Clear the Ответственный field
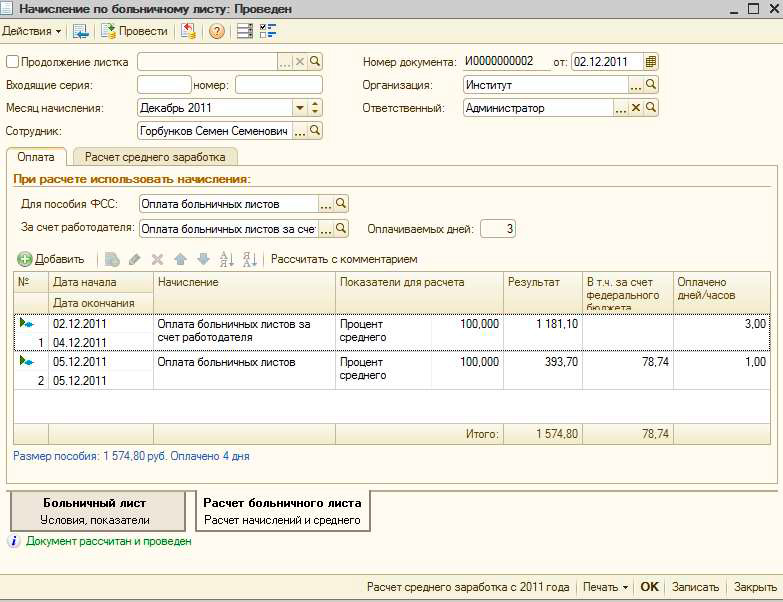Screen dimensions: 783x602 635,108
